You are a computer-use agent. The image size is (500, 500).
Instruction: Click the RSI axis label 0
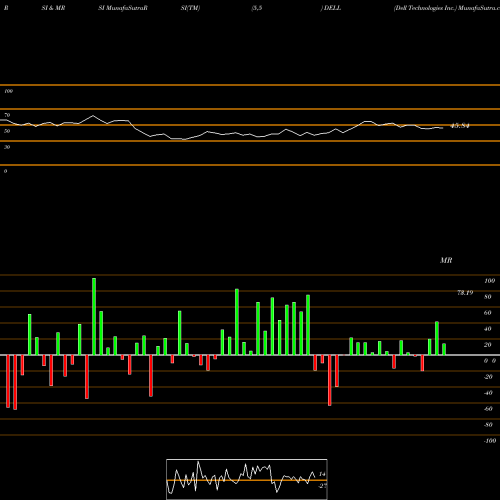click(5, 171)
